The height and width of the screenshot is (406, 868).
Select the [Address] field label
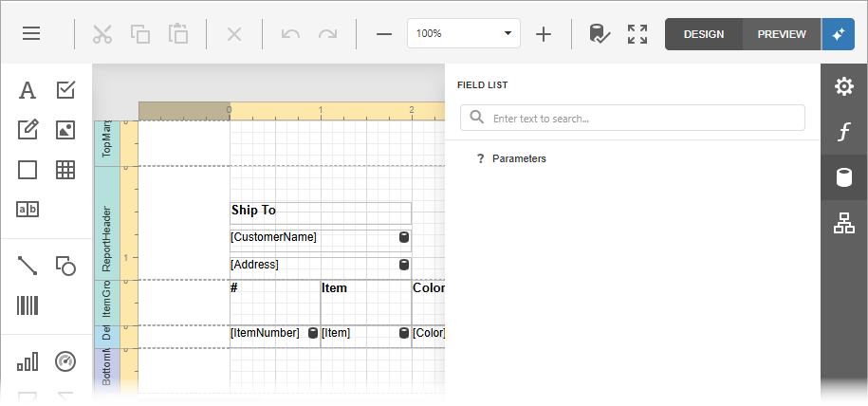[x=321, y=268]
